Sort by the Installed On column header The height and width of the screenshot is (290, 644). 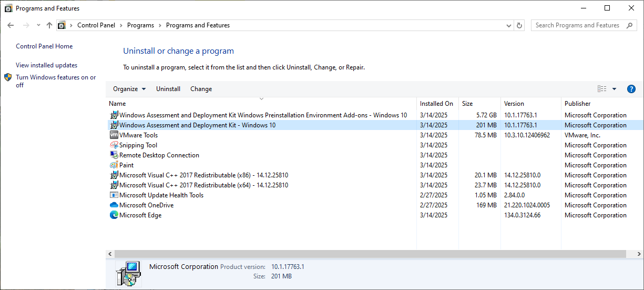point(437,104)
